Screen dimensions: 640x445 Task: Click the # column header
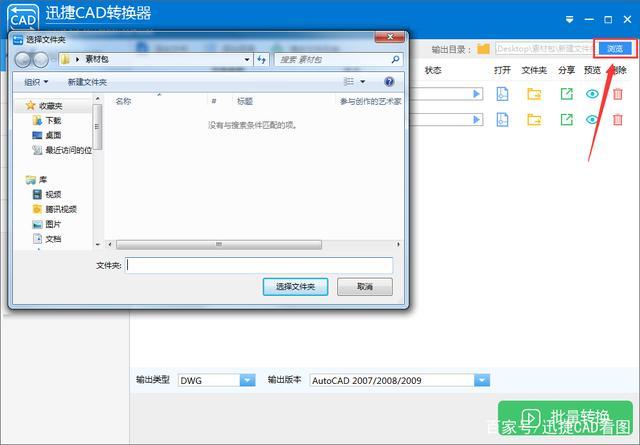click(214, 101)
